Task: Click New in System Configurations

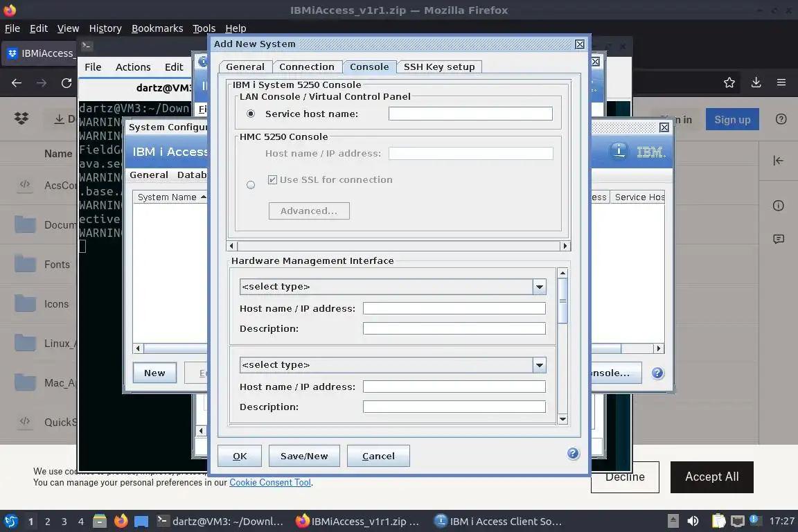Action: (154, 373)
